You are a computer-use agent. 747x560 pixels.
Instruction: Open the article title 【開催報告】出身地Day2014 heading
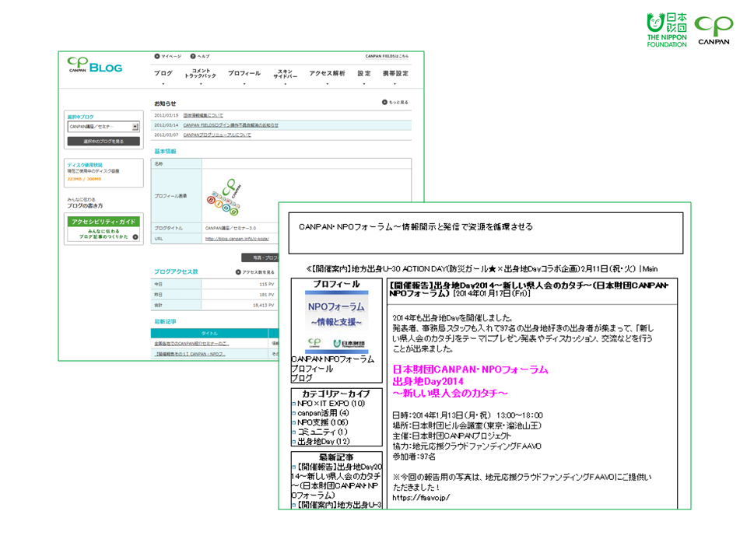click(x=529, y=289)
